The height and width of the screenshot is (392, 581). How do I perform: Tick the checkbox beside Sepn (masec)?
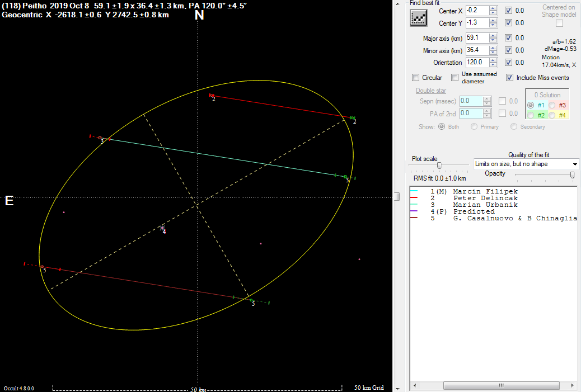point(503,101)
